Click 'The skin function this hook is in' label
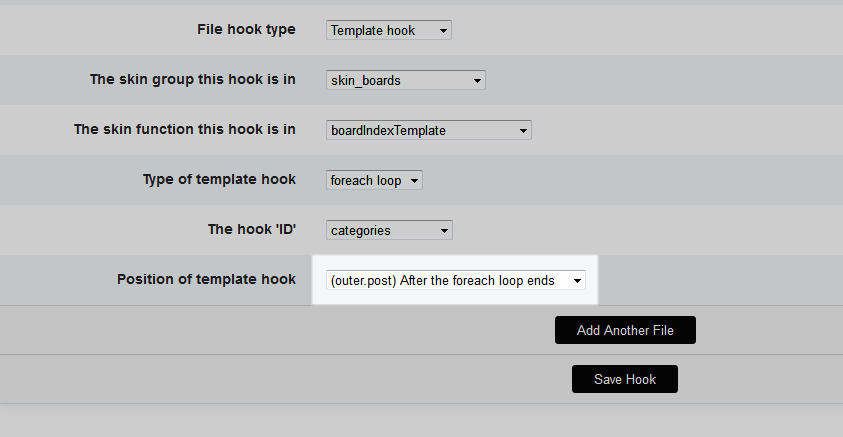This screenshot has width=843, height=437. 185,129
